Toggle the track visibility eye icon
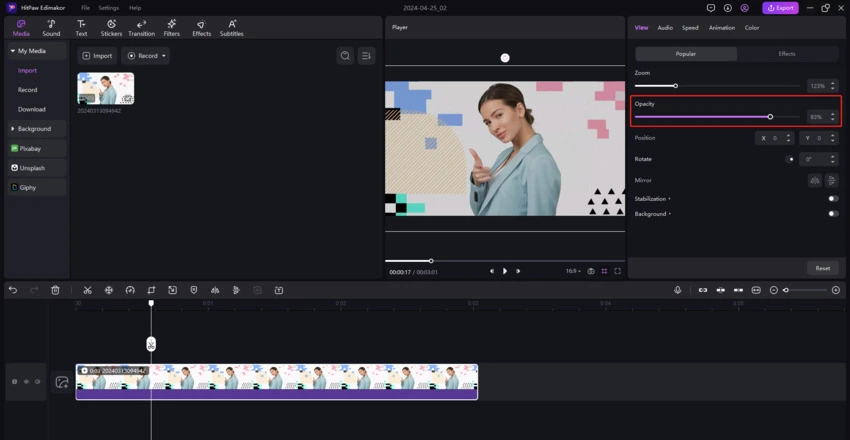850x440 pixels. 26,381
